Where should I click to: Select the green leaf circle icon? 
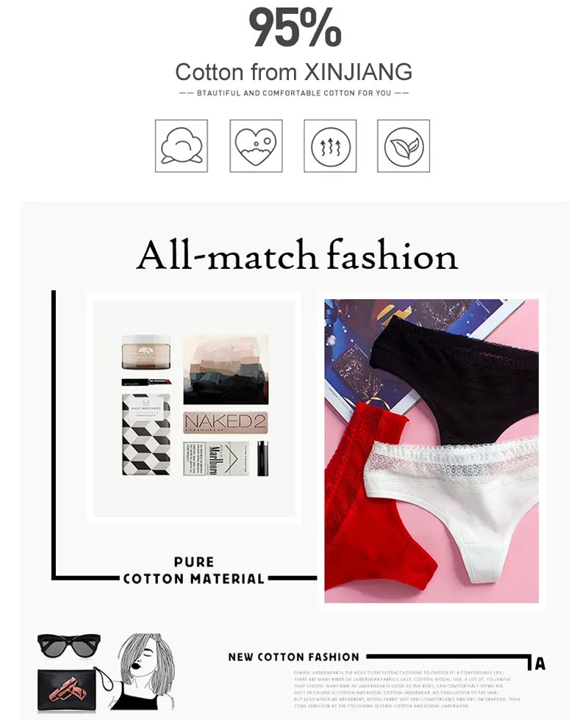click(404, 146)
